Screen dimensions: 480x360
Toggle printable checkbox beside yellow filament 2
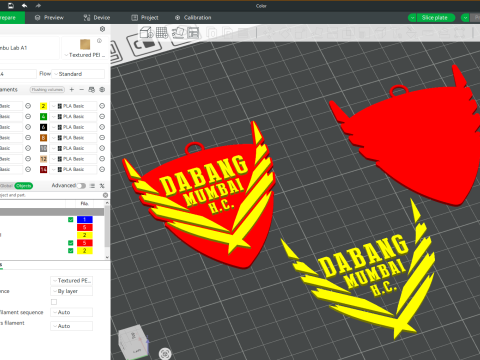(71, 251)
